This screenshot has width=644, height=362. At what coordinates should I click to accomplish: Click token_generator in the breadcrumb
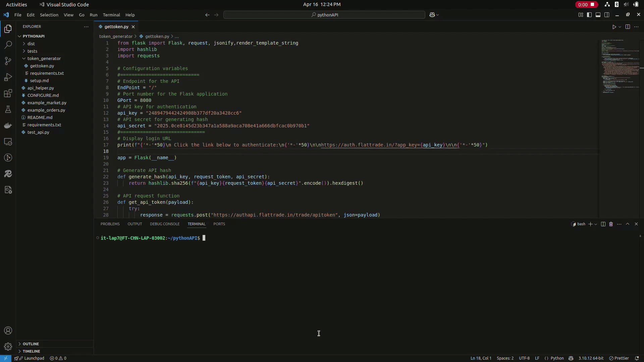pyautogui.click(x=116, y=36)
